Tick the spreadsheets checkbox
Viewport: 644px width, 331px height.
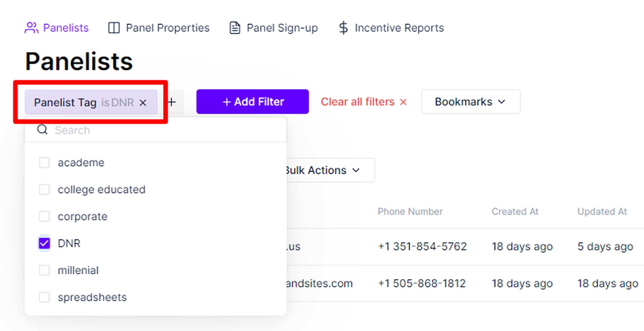44,297
